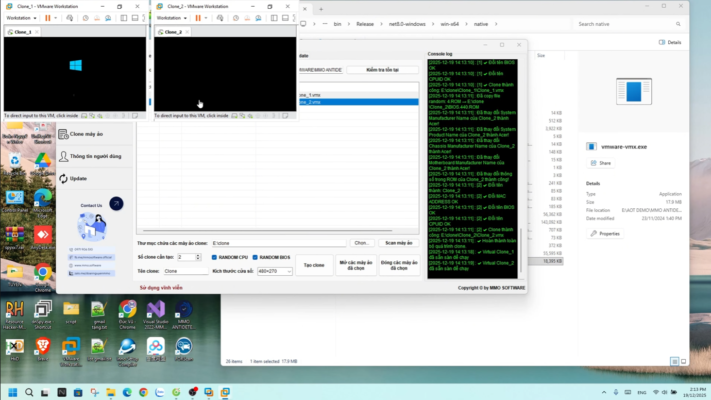This screenshot has width=711, height=400.
Task: Click the Scan máy ảo button
Action: [x=399, y=243]
